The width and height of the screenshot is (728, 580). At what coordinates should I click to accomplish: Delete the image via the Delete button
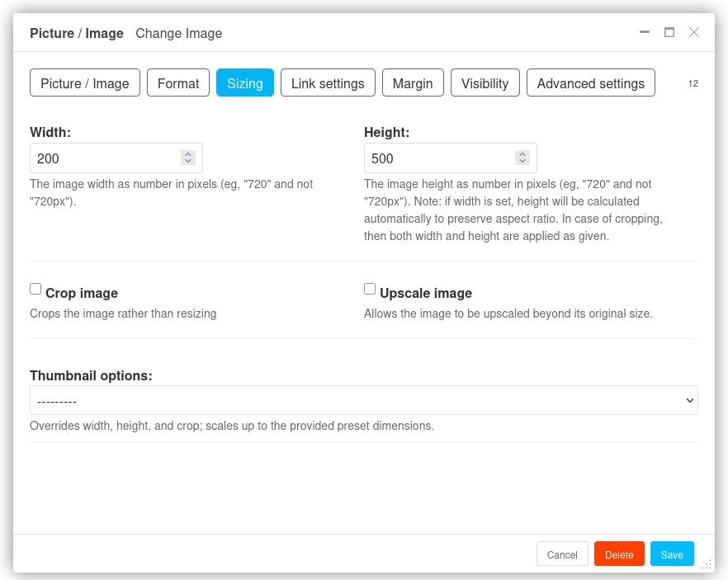[x=619, y=554]
